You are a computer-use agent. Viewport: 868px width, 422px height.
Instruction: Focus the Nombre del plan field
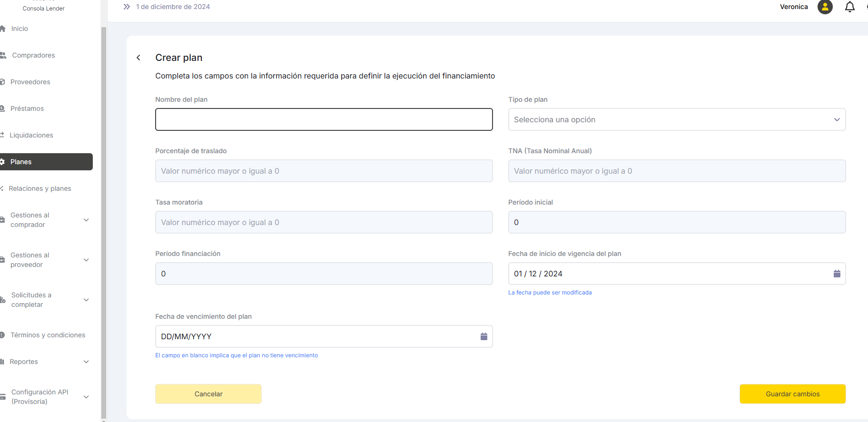pyautogui.click(x=324, y=119)
